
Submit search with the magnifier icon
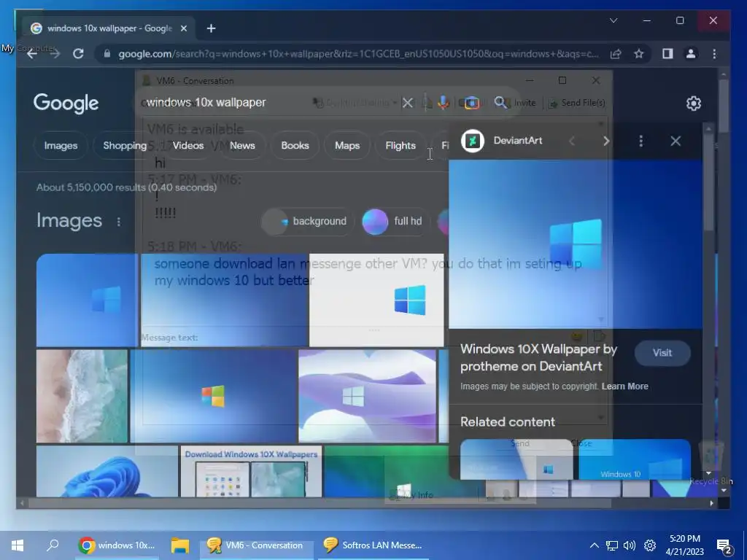point(500,102)
